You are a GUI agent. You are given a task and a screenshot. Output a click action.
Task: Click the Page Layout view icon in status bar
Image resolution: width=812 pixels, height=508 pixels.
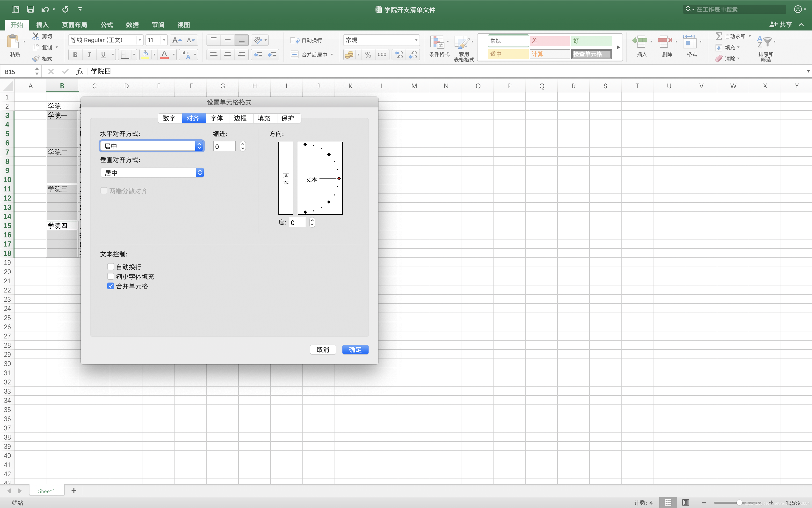tap(686, 503)
